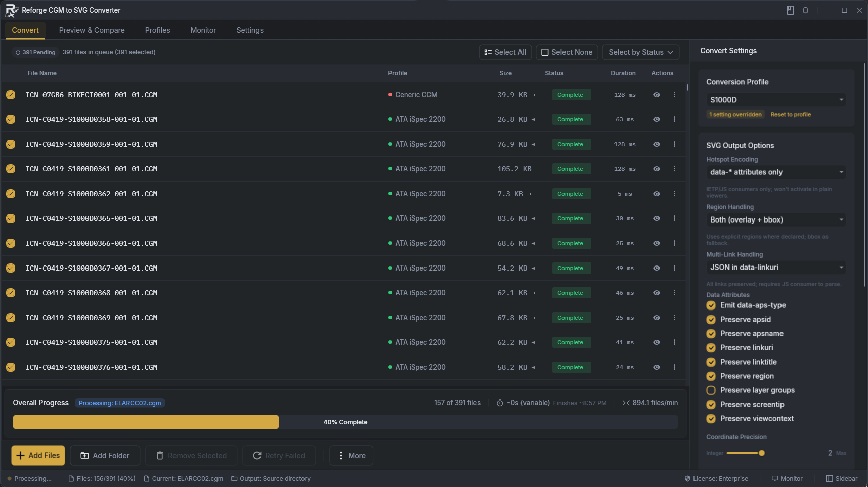Click the License: Enterprise status item
868x487 pixels.
pyautogui.click(x=716, y=479)
